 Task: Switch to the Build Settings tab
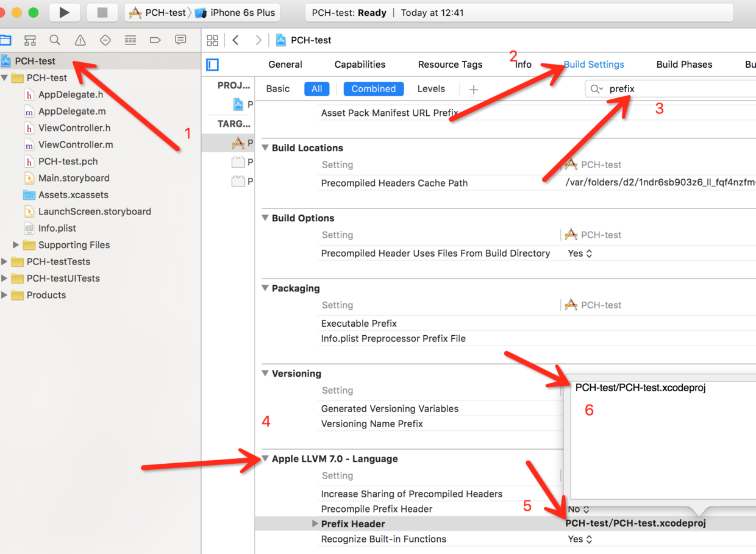[x=594, y=65]
